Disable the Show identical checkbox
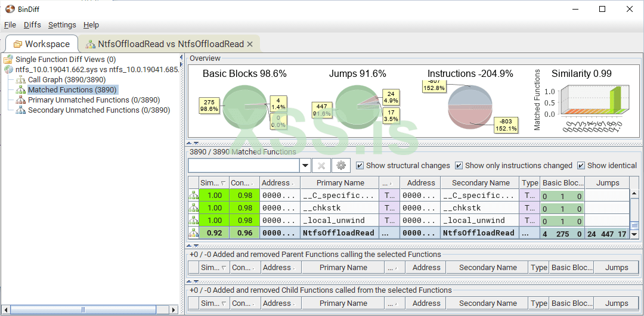This screenshot has width=644, height=316. 581,166
